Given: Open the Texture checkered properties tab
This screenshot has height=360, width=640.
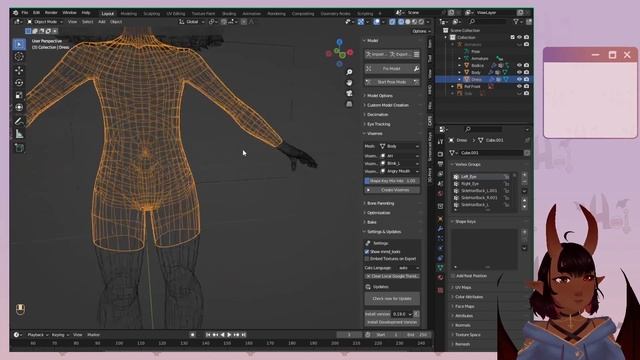Looking at the screenshot, I should pyautogui.click(x=440, y=290).
